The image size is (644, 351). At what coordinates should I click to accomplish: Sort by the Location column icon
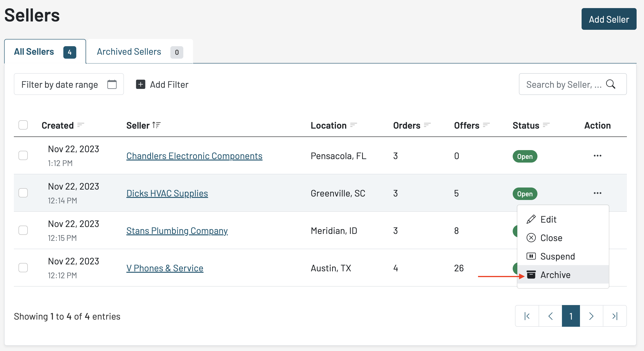pyautogui.click(x=353, y=125)
